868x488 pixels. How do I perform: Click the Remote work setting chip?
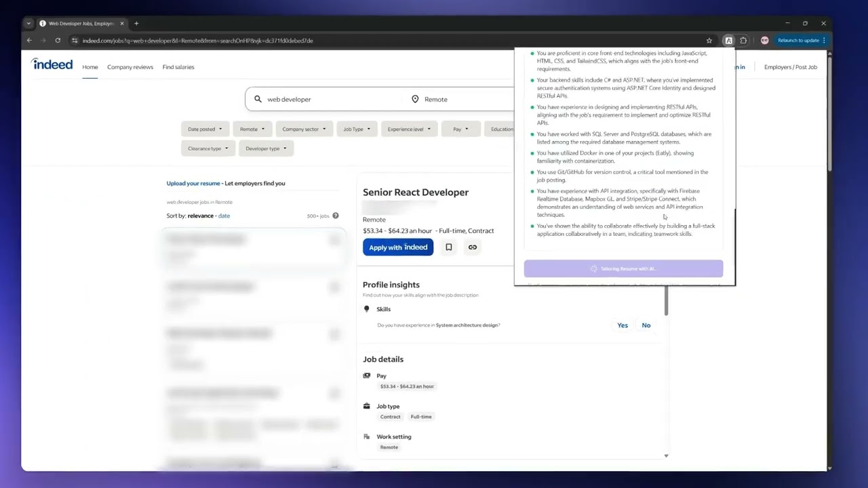(x=389, y=447)
